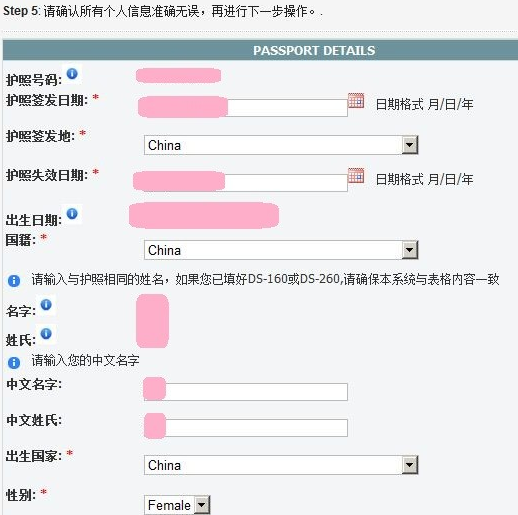
Task: Expand the 国籍 China dropdown arrow
Action: [410, 250]
